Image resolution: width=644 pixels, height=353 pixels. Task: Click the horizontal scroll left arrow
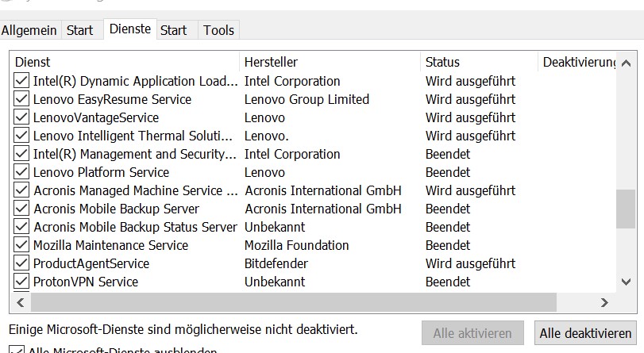[21, 303]
